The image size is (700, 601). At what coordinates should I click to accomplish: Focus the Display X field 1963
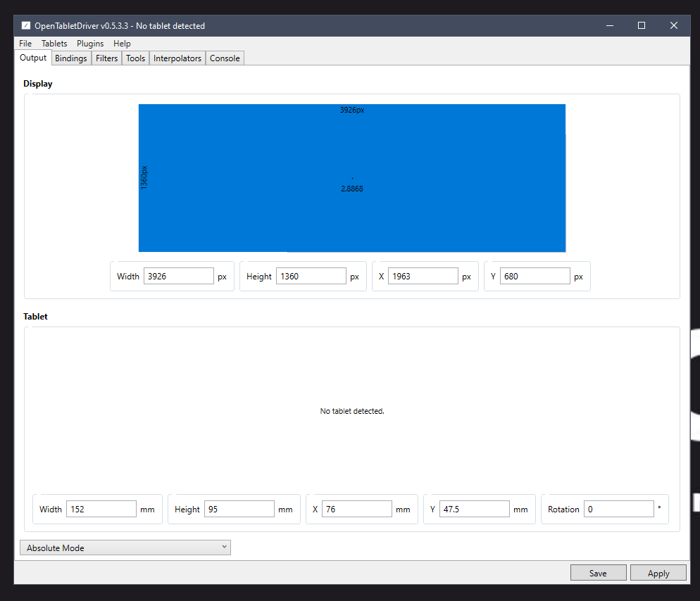tap(423, 276)
